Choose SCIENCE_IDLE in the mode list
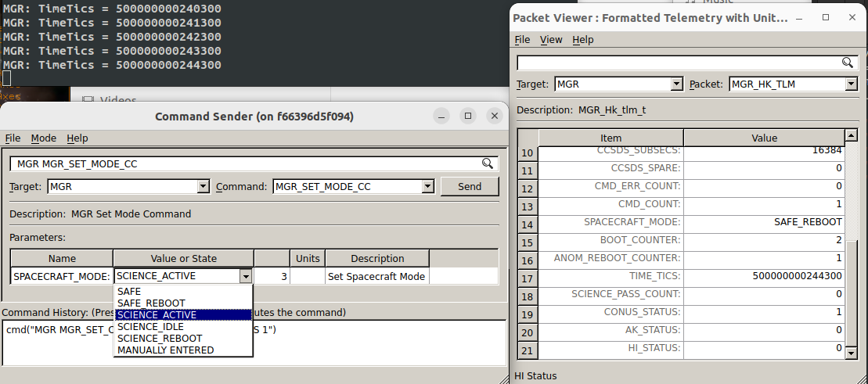Screen dimensions: 868x384 click(183, 326)
